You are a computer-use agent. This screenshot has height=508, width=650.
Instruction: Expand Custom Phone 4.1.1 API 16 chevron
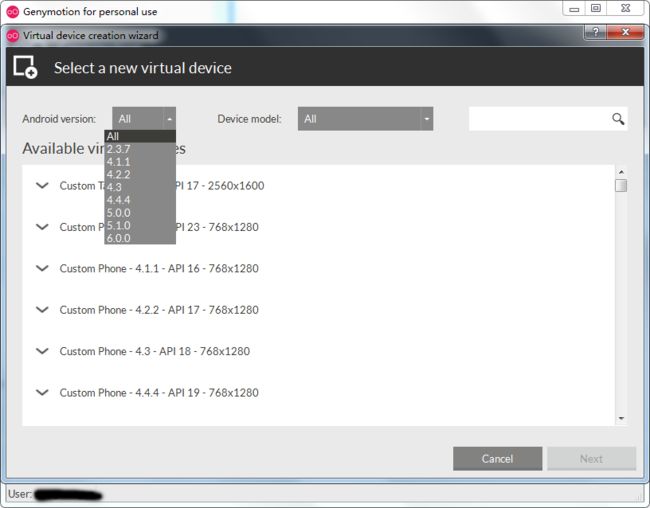[42, 268]
